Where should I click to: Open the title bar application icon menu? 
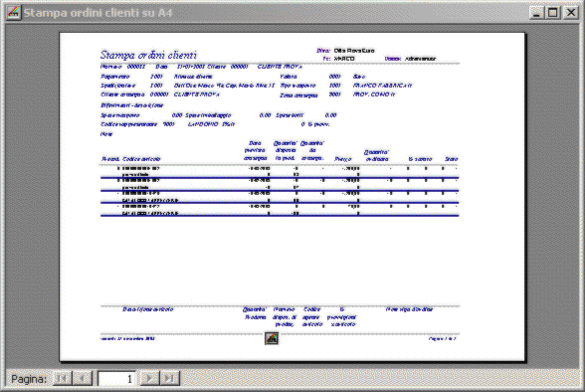pos(14,13)
